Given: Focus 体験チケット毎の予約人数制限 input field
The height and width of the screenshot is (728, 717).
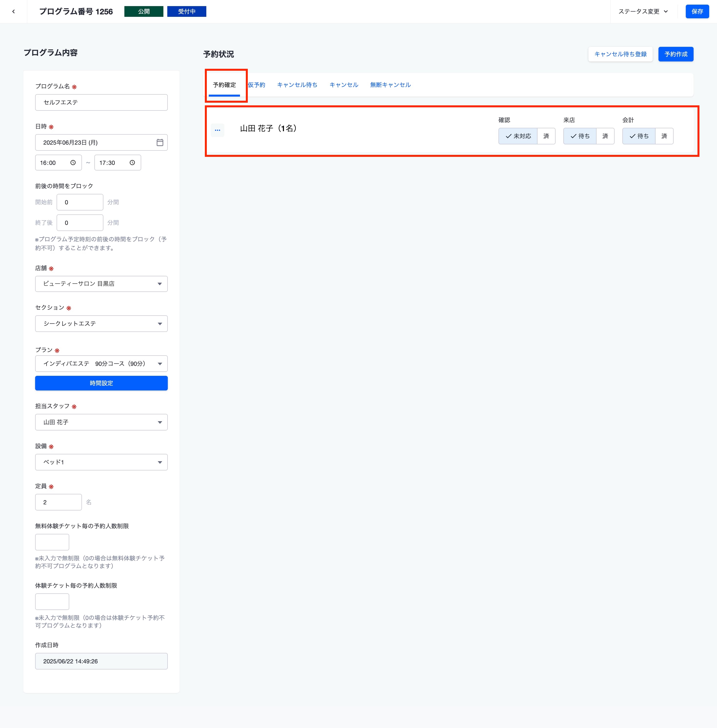Looking at the screenshot, I should [52, 601].
